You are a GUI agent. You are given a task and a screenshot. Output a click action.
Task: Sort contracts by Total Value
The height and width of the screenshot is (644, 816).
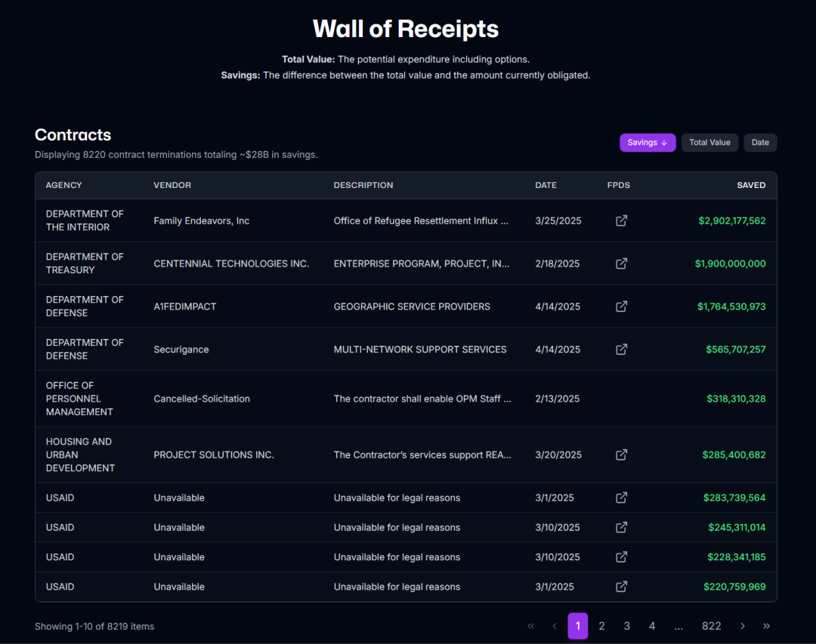709,143
